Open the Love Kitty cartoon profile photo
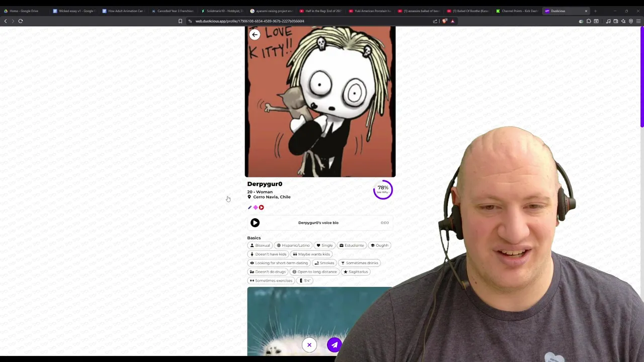 (320, 102)
